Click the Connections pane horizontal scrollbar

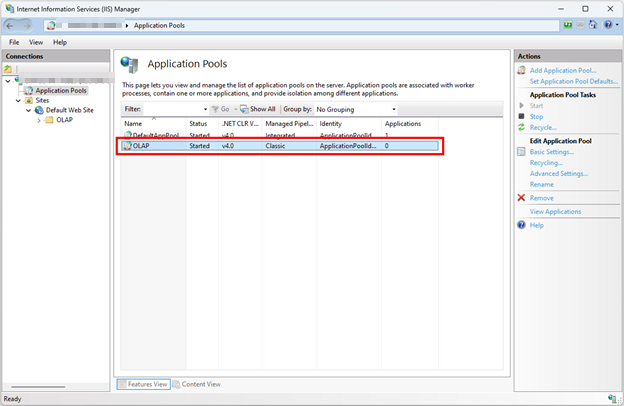click(38, 386)
